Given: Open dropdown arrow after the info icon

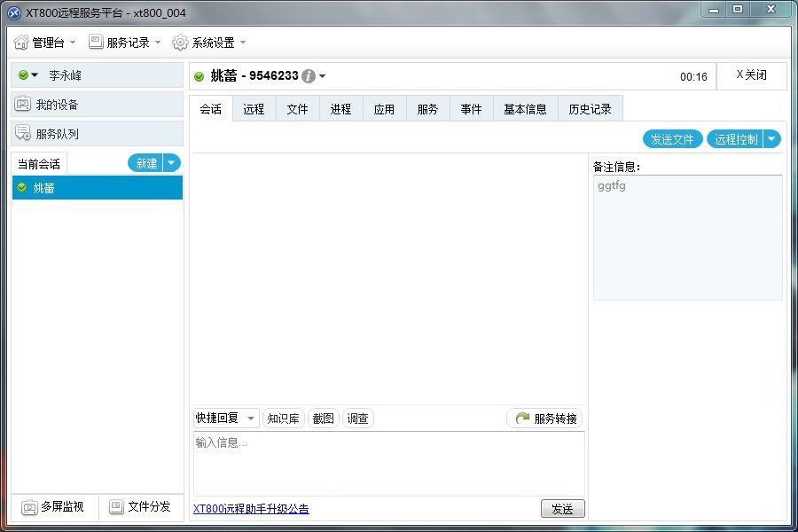Looking at the screenshot, I should coord(322,76).
